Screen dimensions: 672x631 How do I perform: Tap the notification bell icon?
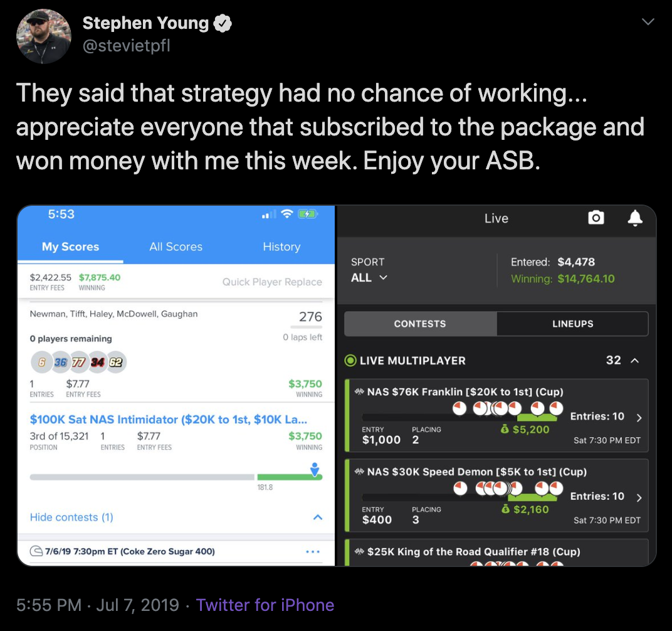[x=635, y=218]
